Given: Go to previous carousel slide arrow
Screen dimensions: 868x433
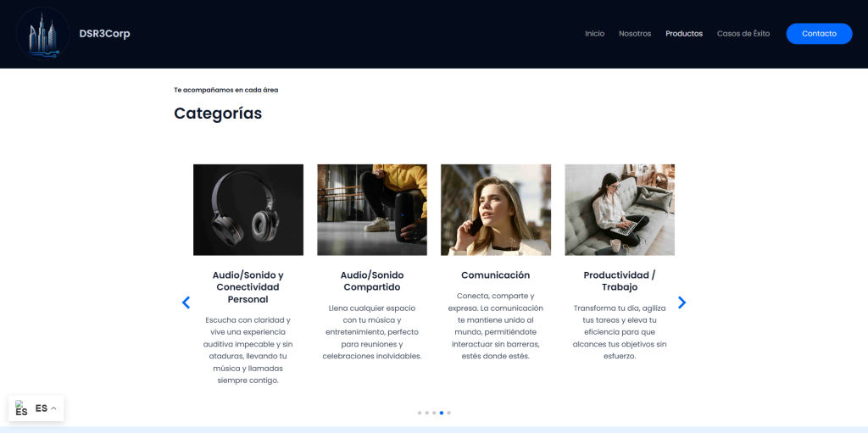Looking at the screenshot, I should (186, 303).
